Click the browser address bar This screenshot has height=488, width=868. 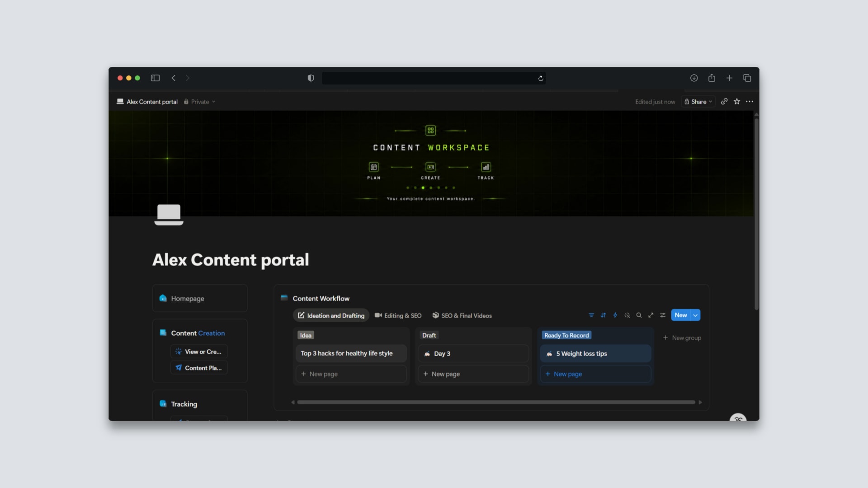[434, 78]
